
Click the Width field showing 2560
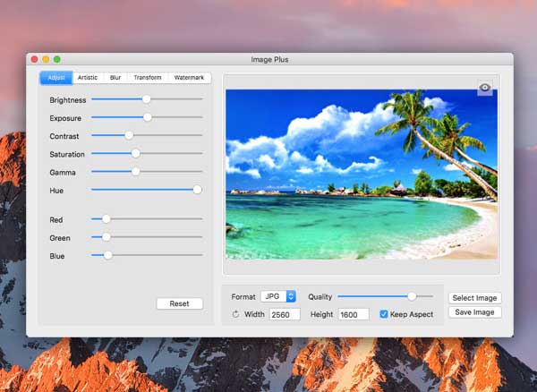tap(285, 314)
